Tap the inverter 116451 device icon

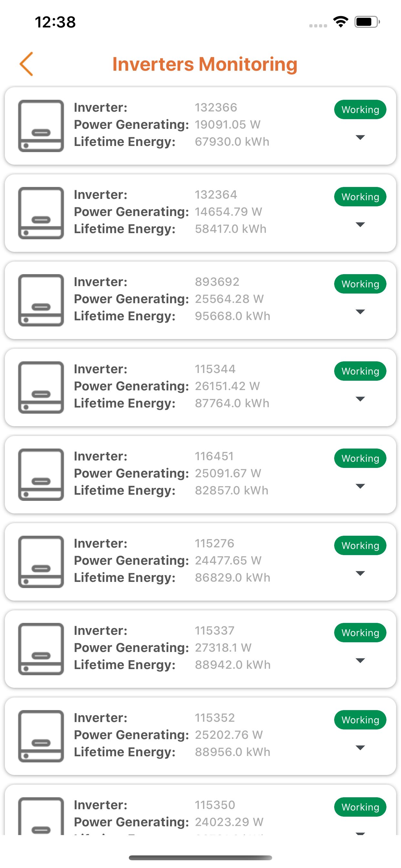click(41, 474)
